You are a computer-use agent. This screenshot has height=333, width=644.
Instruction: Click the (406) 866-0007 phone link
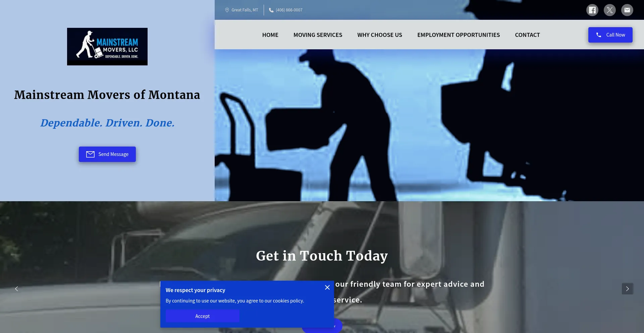point(289,10)
